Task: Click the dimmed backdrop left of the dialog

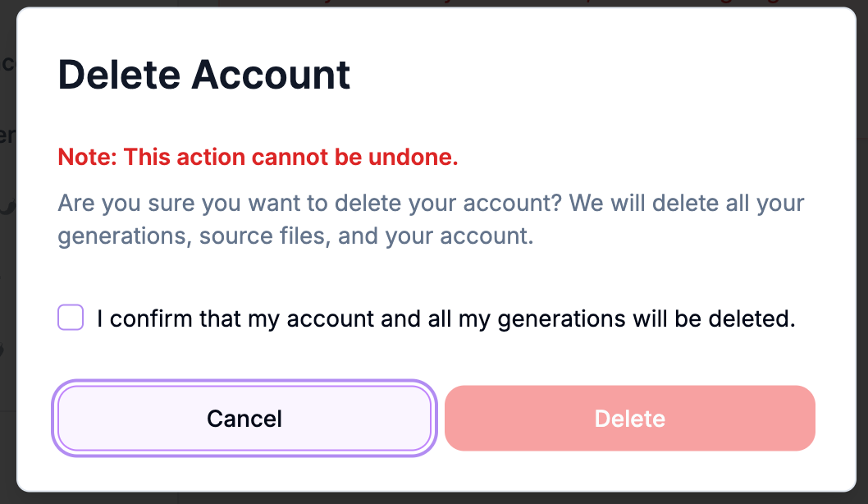Action: click(x=7, y=250)
